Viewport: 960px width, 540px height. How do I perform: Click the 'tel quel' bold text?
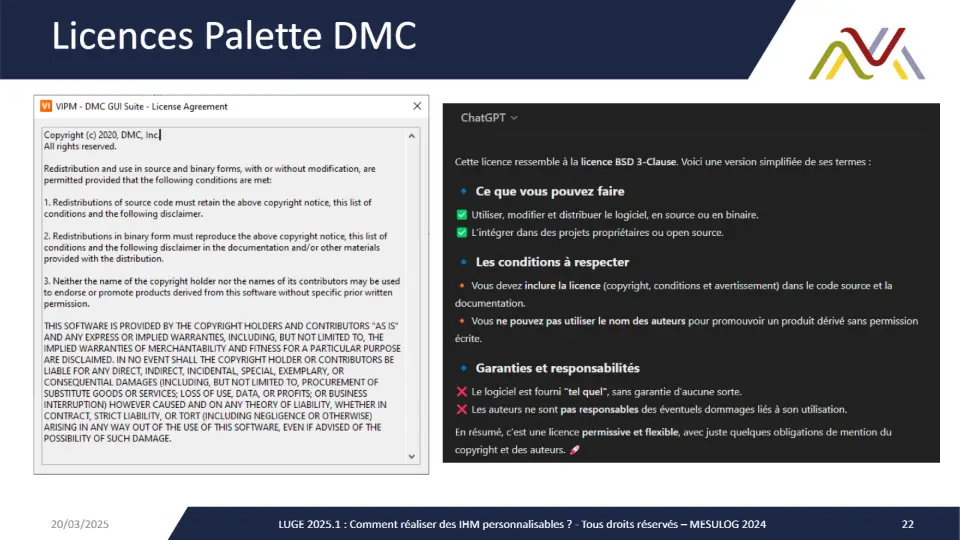point(585,392)
